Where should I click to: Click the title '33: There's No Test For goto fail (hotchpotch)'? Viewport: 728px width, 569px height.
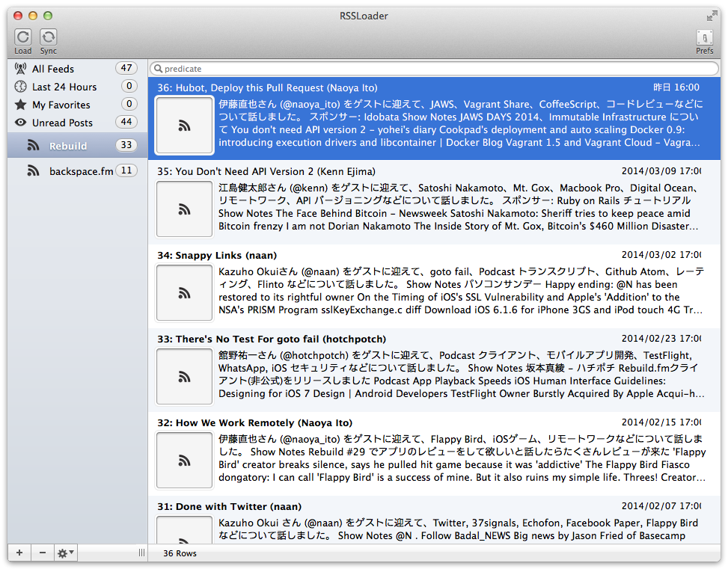point(272,339)
